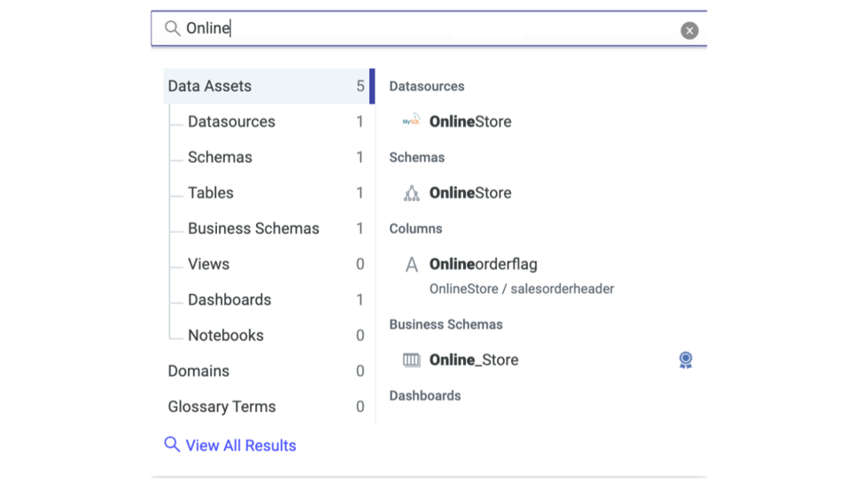Filter results by Datasources
The height and width of the screenshot is (491, 868).
(x=231, y=121)
